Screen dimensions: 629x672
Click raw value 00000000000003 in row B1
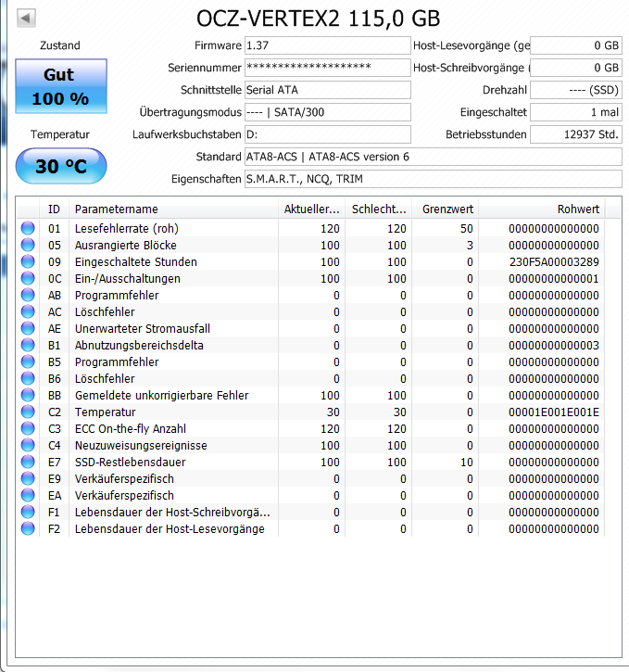[554, 346]
